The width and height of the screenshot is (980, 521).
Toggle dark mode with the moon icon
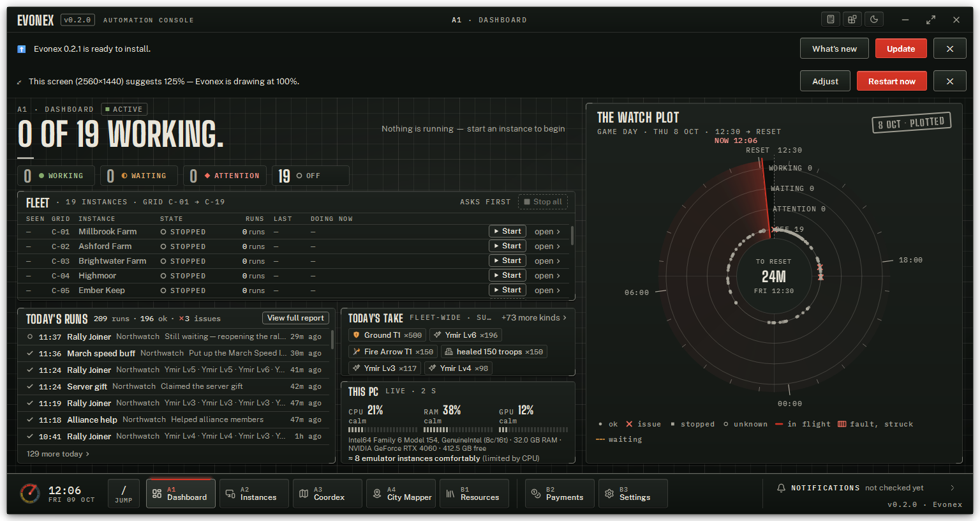click(x=874, y=19)
